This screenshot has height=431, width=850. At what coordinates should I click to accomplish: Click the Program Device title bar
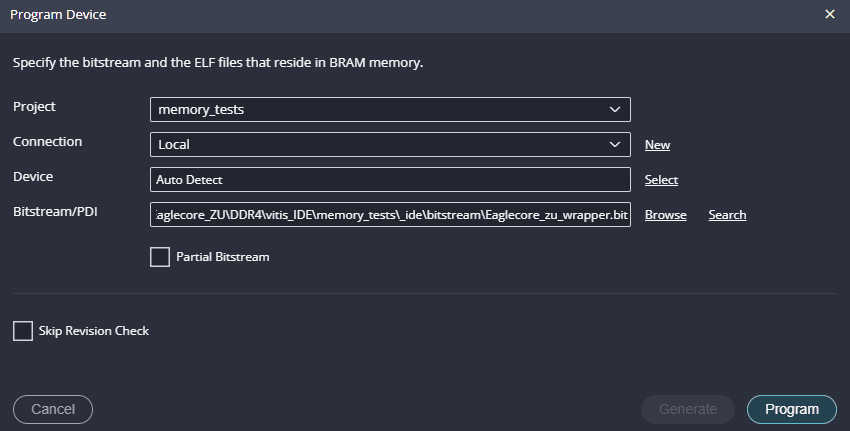pos(400,15)
